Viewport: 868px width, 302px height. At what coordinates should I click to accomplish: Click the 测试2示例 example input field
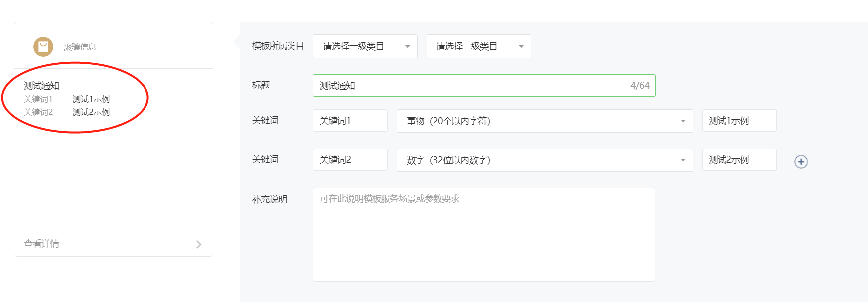(x=738, y=160)
